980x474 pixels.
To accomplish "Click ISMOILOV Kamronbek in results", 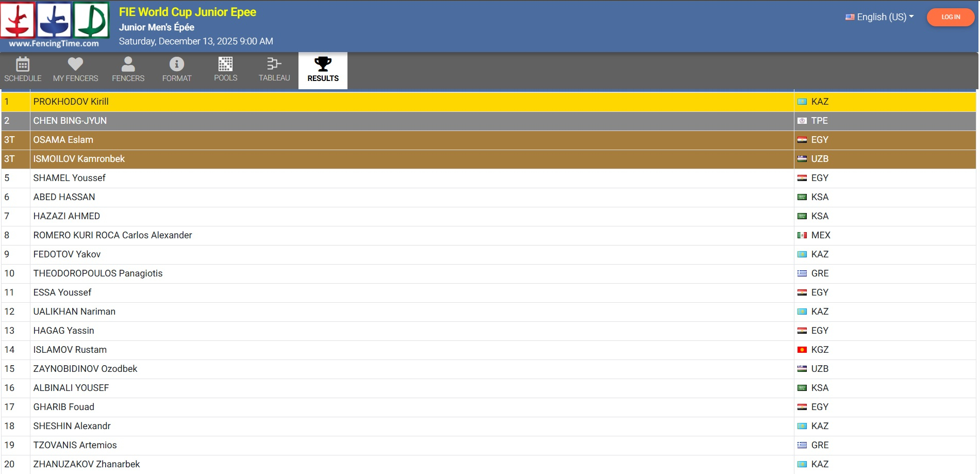I will (x=79, y=159).
